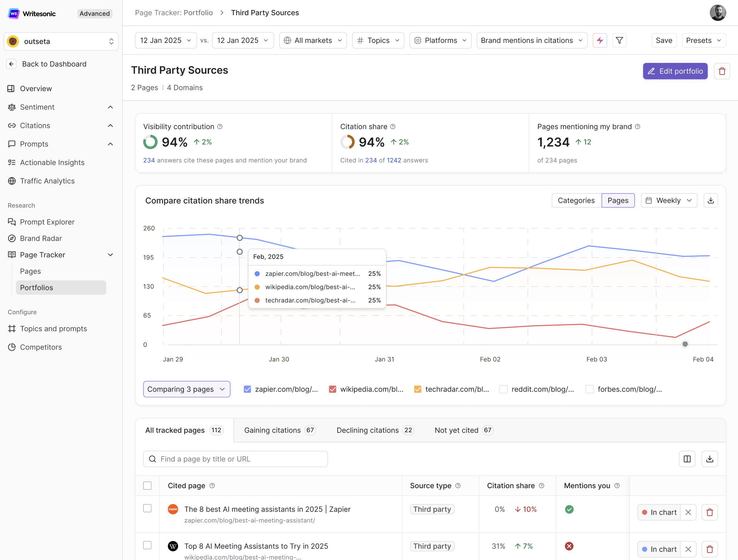Toggle table column layout icon
Image resolution: width=738 pixels, height=560 pixels.
tap(687, 459)
